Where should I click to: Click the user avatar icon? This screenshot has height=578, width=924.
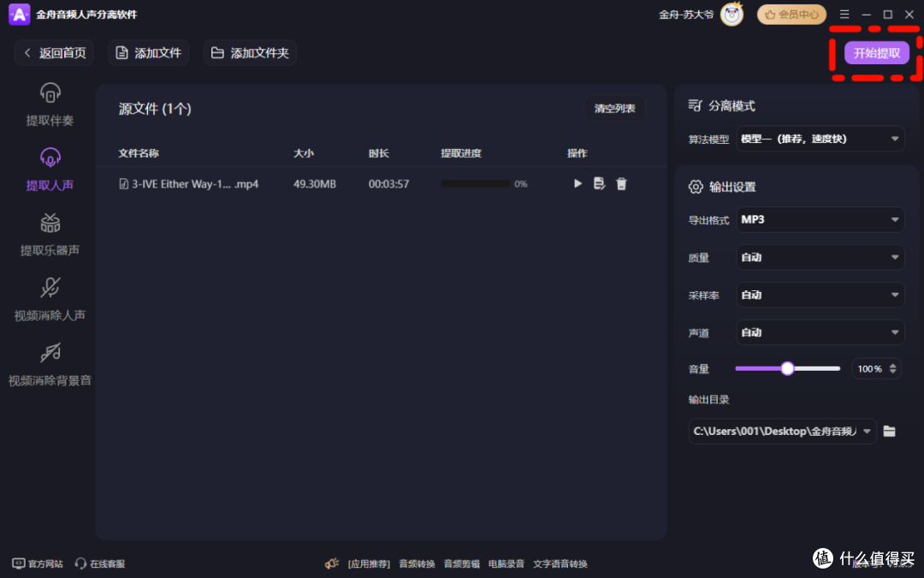(x=731, y=15)
